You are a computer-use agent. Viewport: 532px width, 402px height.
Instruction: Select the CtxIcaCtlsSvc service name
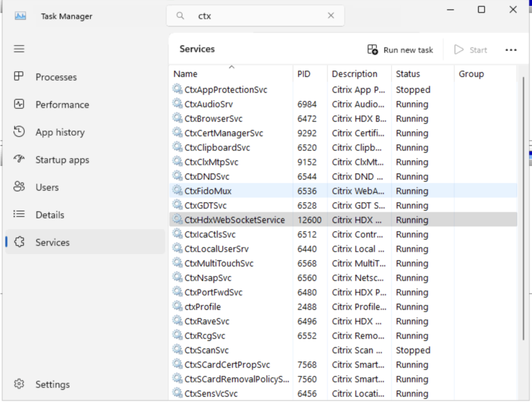pyautogui.click(x=210, y=235)
